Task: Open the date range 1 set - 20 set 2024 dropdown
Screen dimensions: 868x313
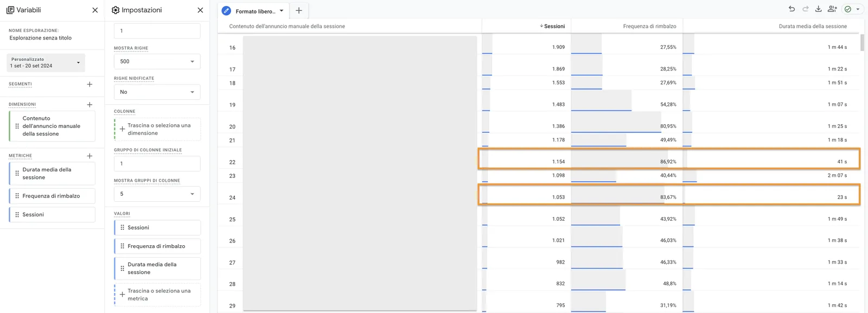Action: 46,62
